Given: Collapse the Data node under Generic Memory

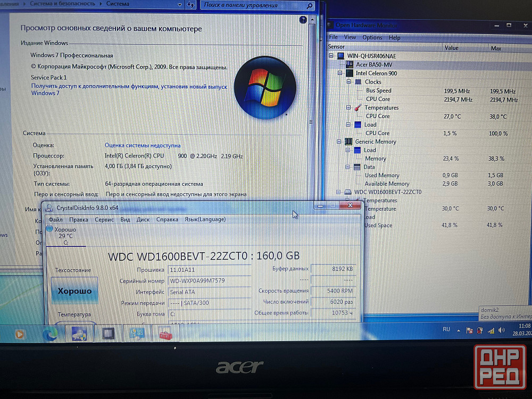Looking at the screenshot, I should 348,167.
